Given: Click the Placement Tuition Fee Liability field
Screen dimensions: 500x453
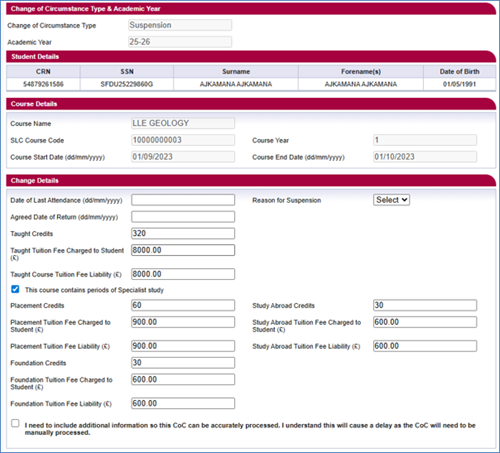Looking at the screenshot, I should [x=183, y=346].
